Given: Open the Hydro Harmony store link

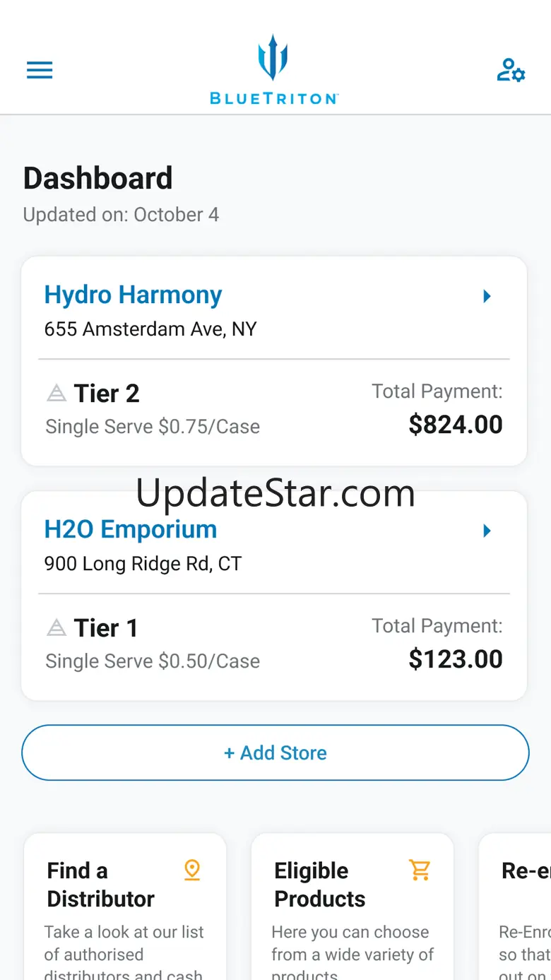Looking at the screenshot, I should pos(133,295).
